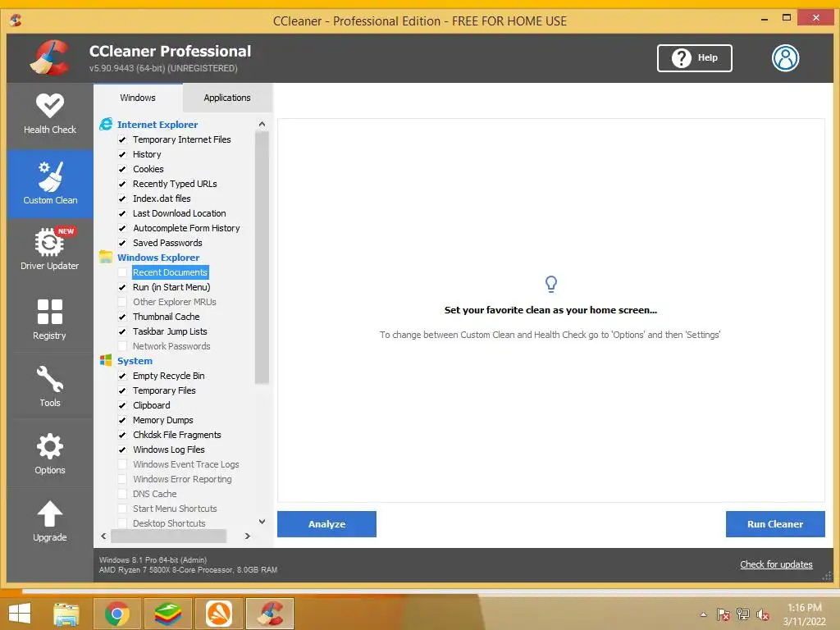Image resolution: width=840 pixels, height=630 pixels.
Task: Open the Windows Start button
Action: coord(20,614)
